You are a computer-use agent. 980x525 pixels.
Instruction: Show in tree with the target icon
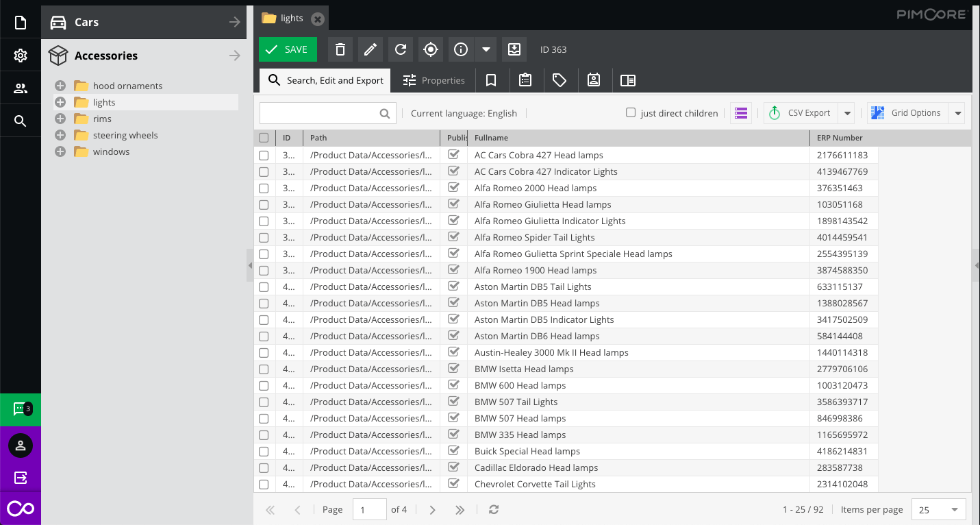click(431, 49)
